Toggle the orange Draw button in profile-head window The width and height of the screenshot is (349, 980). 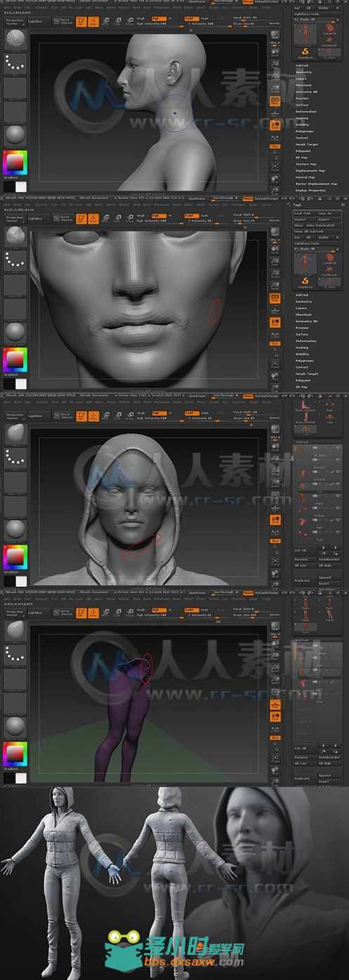[93, 22]
